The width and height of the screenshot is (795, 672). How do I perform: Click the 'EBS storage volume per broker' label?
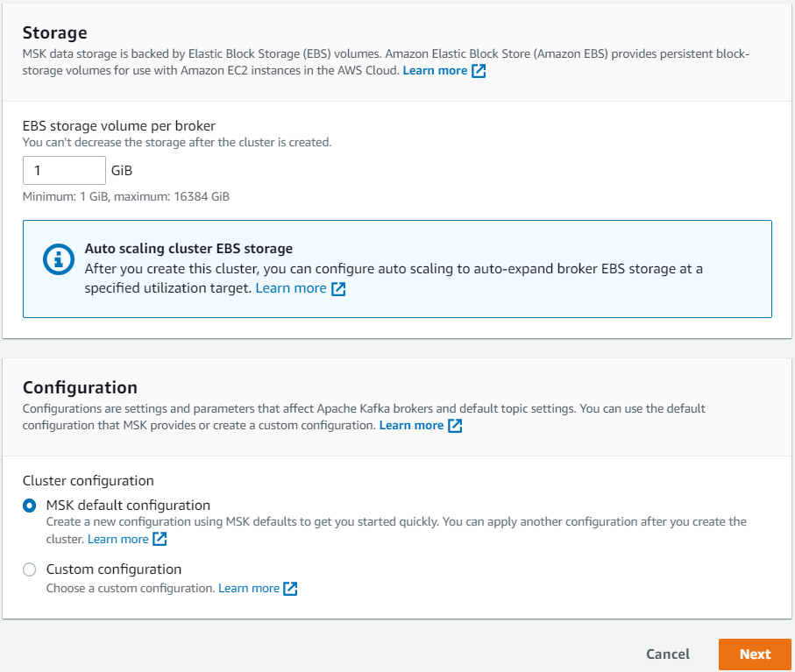click(x=119, y=125)
